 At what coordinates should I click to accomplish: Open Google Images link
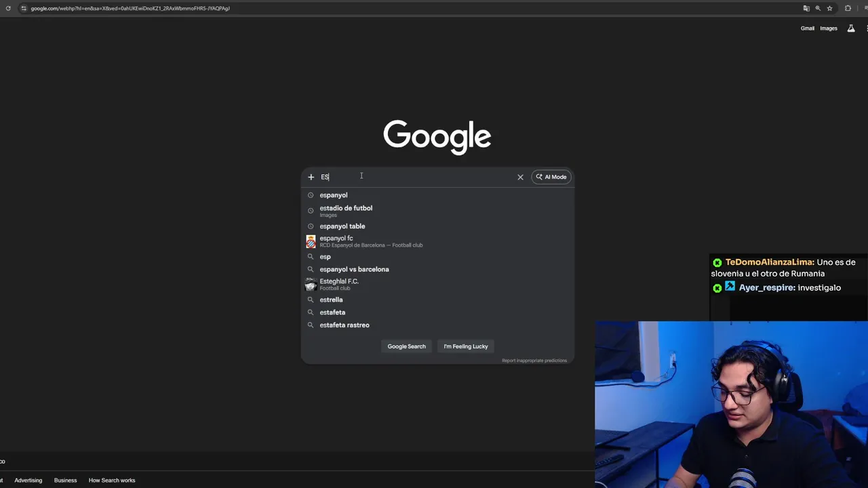point(829,28)
